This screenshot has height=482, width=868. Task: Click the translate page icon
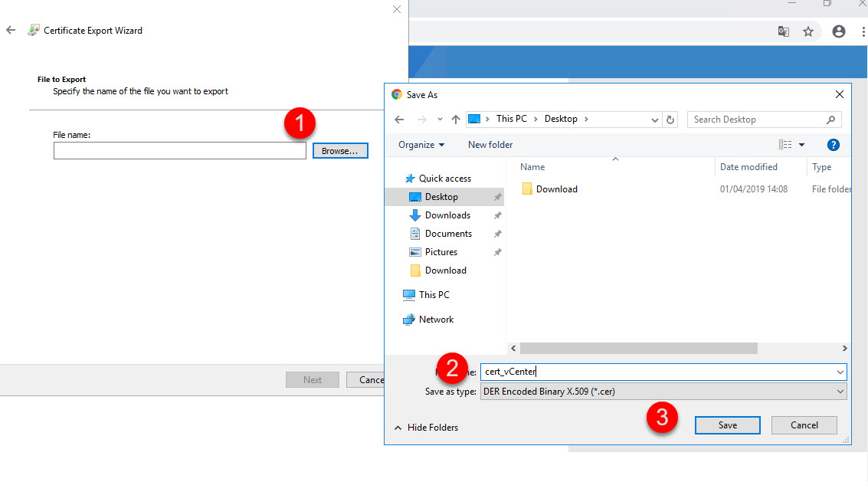[x=783, y=31]
